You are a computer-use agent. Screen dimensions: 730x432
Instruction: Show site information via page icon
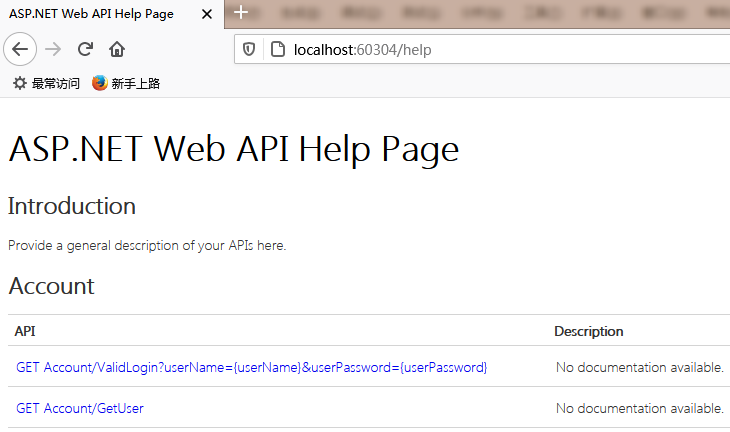point(276,49)
